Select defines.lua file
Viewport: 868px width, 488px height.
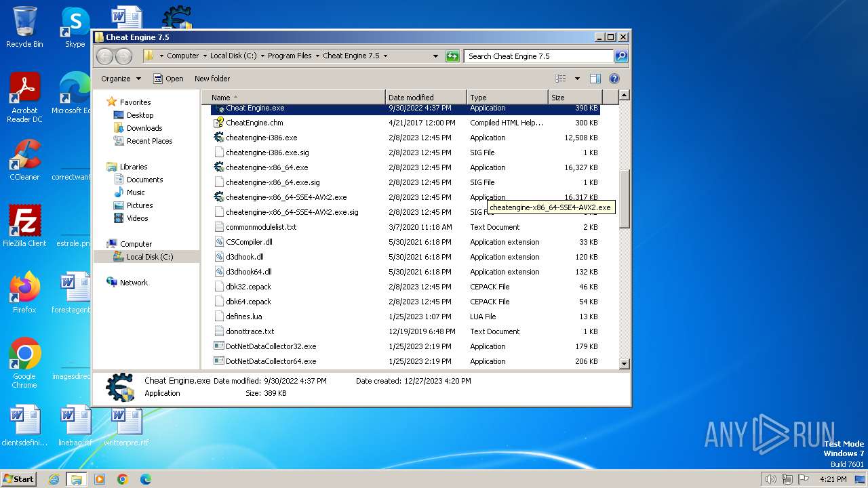tap(243, 317)
